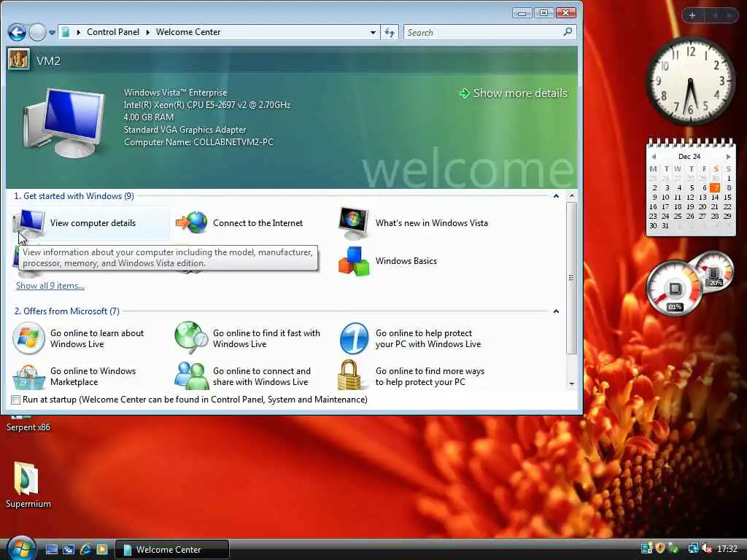Image resolution: width=747 pixels, height=560 pixels.
Task: Click the Forward navigation arrow button
Action: click(x=37, y=32)
